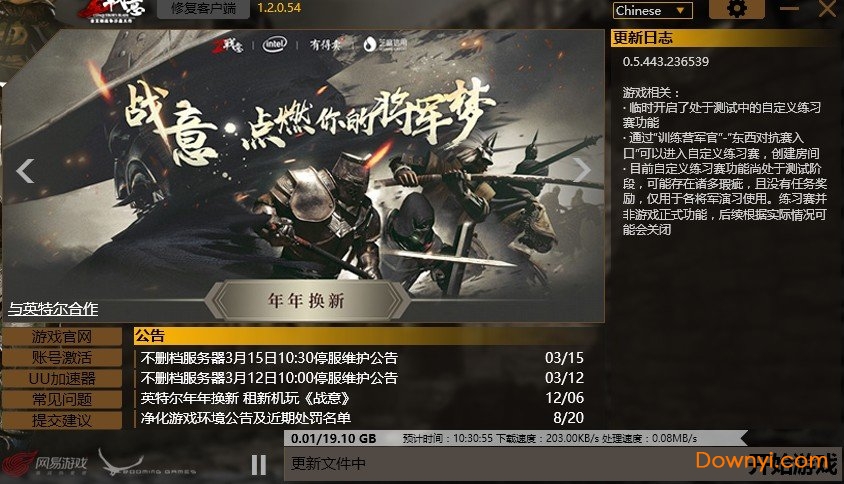Advance banner with right arrow
The width and height of the screenshot is (844, 484).
point(581,170)
